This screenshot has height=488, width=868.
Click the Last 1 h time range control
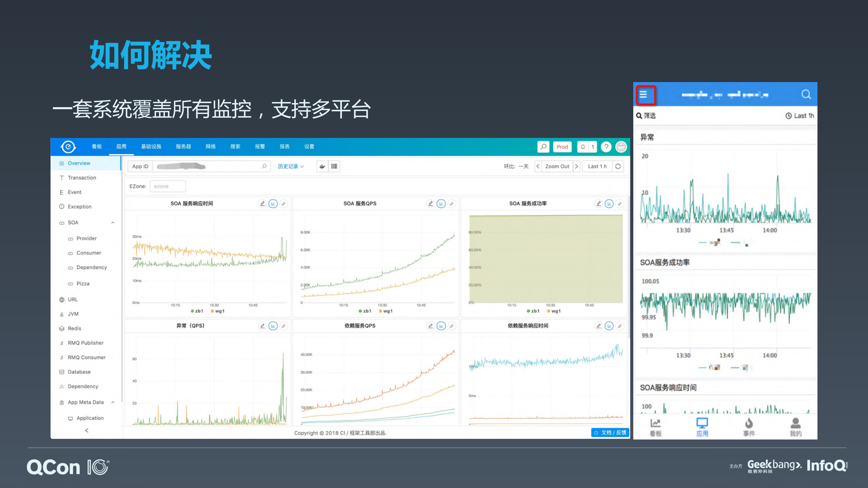click(x=597, y=166)
